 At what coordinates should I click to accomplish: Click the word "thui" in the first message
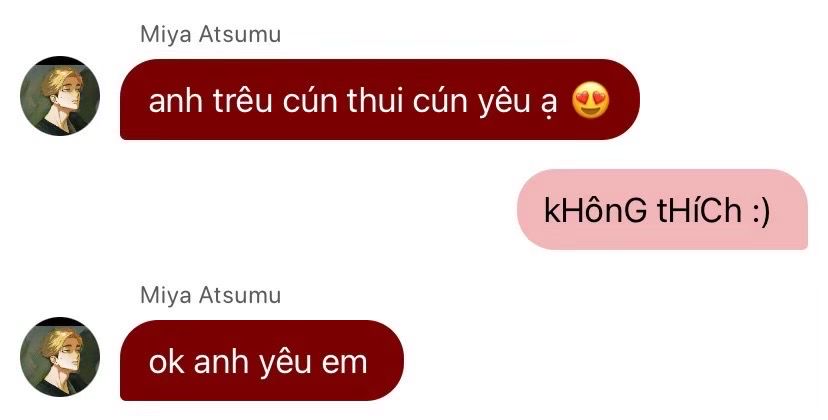click(x=374, y=100)
